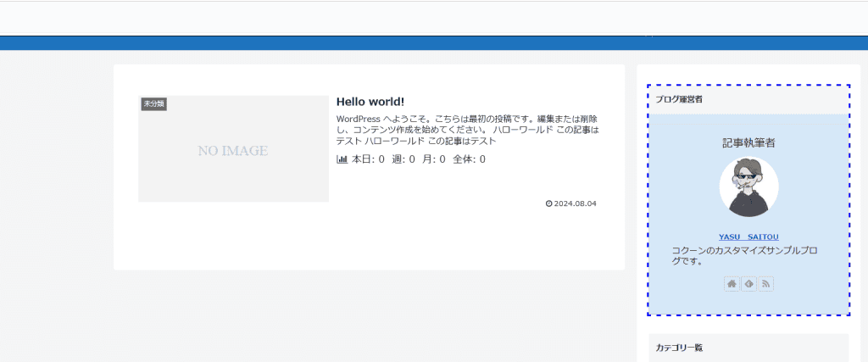The image size is (868, 362).
Task: Click the post excerpt starting with WordPress へようこそ
Action: pyautogui.click(x=468, y=130)
